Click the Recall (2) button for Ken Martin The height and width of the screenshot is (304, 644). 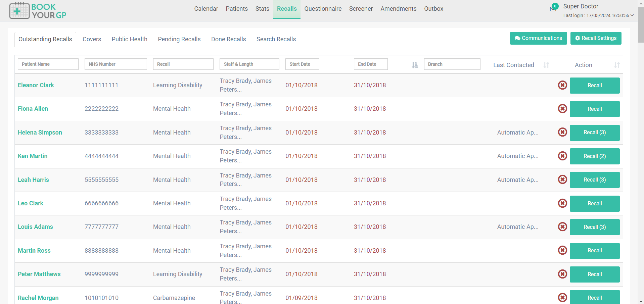(594, 156)
